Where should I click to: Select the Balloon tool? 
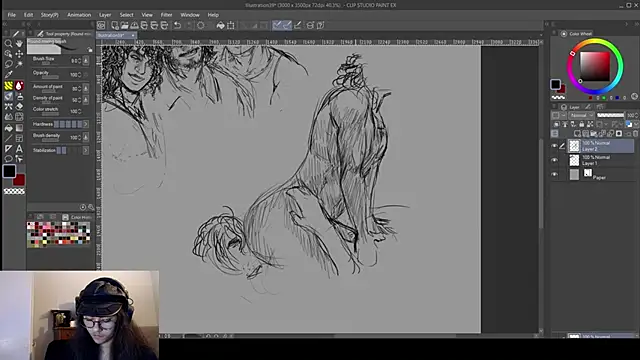[8, 159]
